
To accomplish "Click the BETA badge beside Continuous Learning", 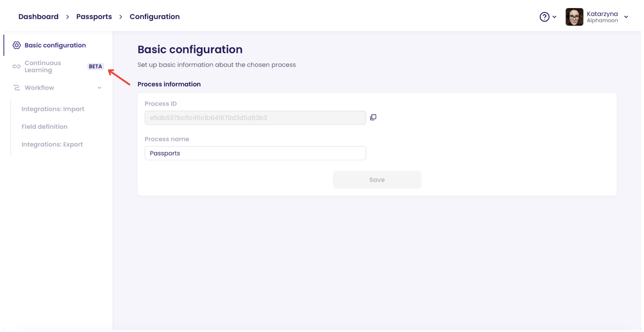I will [x=95, y=67].
